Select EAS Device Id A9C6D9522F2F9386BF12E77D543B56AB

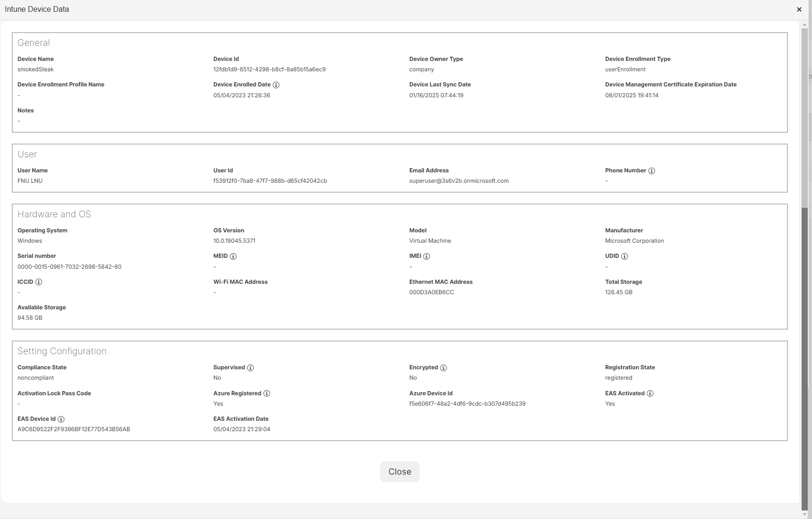tap(74, 429)
